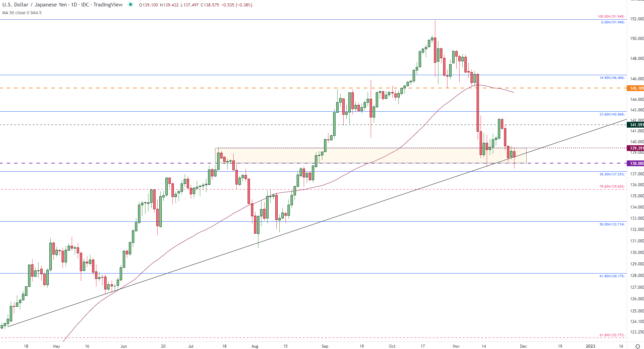Click date 15 on the time axis

click(x=285, y=346)
